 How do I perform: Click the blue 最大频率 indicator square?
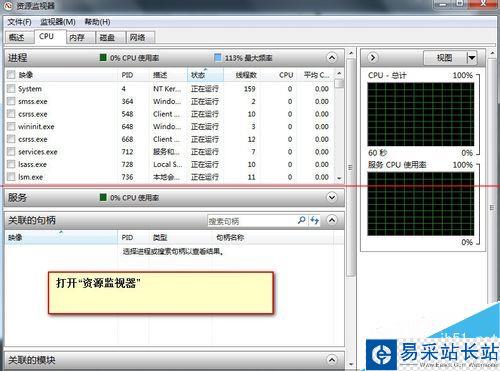pyautogui.click(x=218, y=58)
